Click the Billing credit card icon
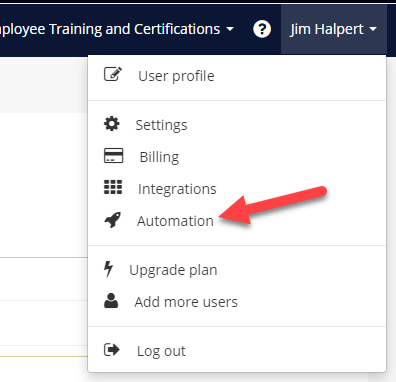 113,156
